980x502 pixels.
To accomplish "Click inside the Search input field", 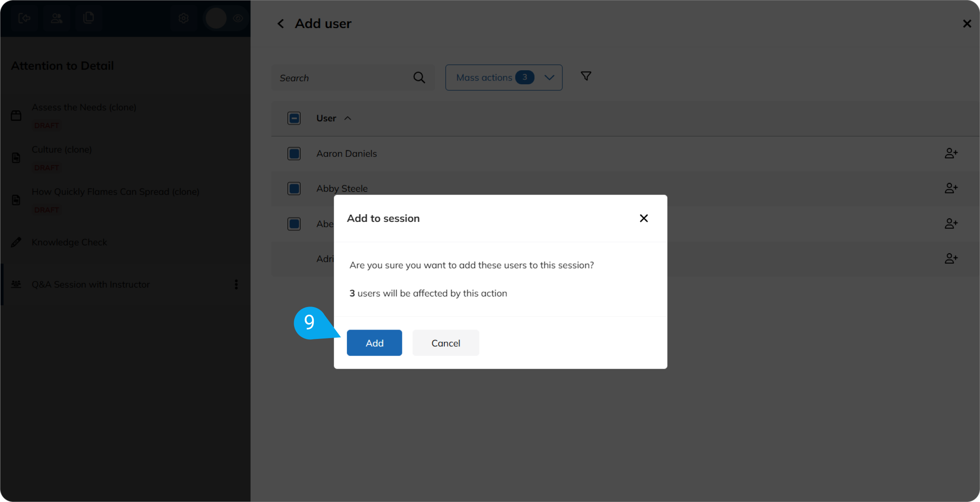I will click(341, 77).
